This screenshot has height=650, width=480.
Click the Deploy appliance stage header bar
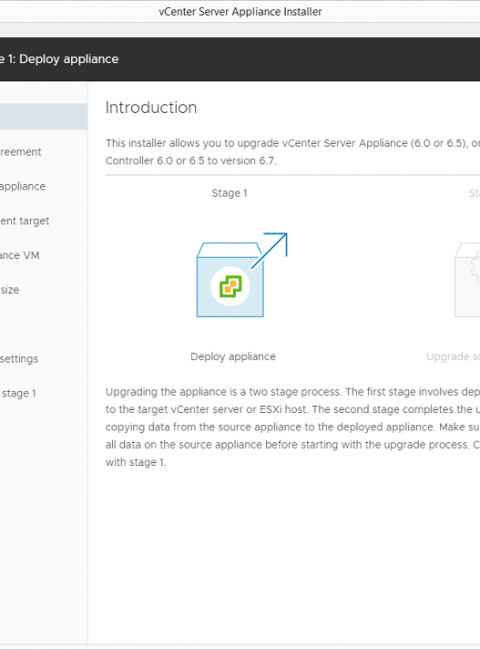(240, 59)
